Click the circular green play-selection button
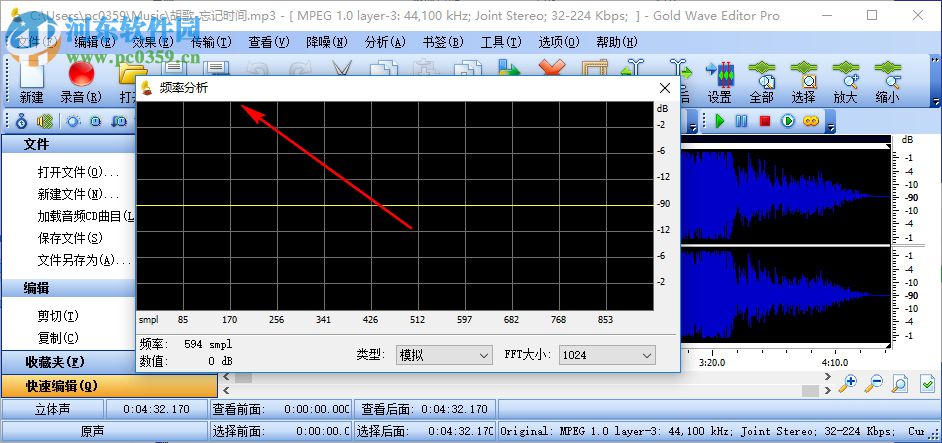Image resolution: width=942 pixels, height=443 pixels. pyautogui.click(x=788, y=121)
